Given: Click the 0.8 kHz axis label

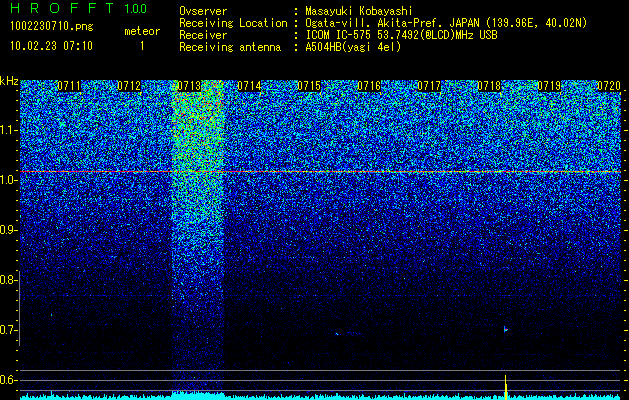Looking at the screenshot, I should coord(8,280).
